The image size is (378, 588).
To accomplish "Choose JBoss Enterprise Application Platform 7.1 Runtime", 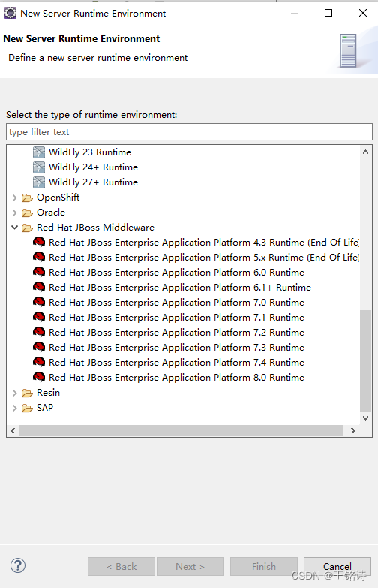I will [x=176, y=317].
